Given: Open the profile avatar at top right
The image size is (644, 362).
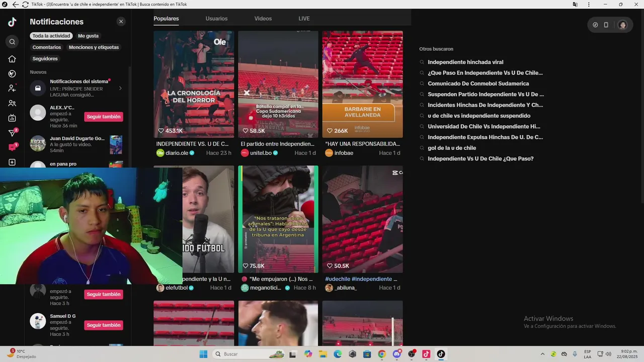Looking at the screenshot, I should (x=622, y=25).
